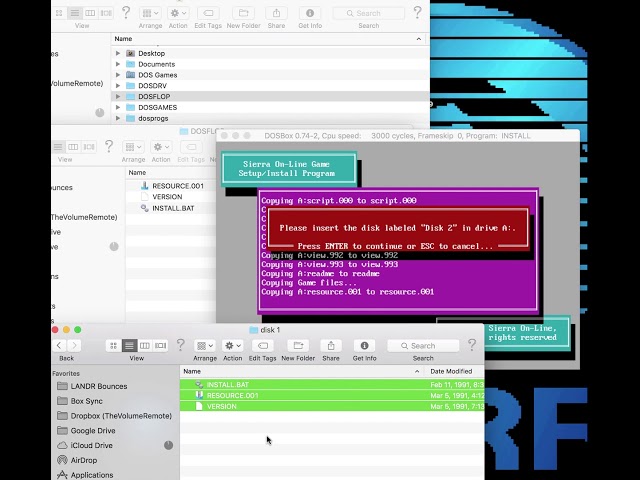
Task: Switch DOSFLOP window to column view
Action: tap(73, 147)
